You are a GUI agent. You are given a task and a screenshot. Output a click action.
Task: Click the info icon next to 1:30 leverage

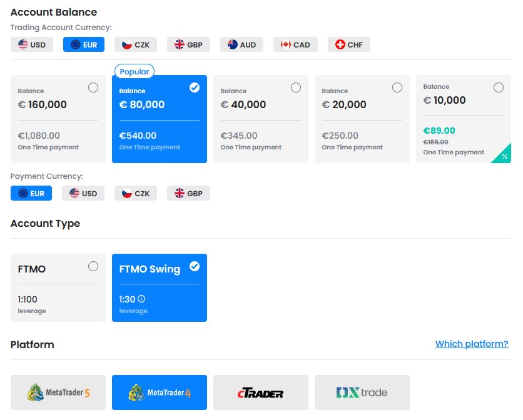(141, 299)
